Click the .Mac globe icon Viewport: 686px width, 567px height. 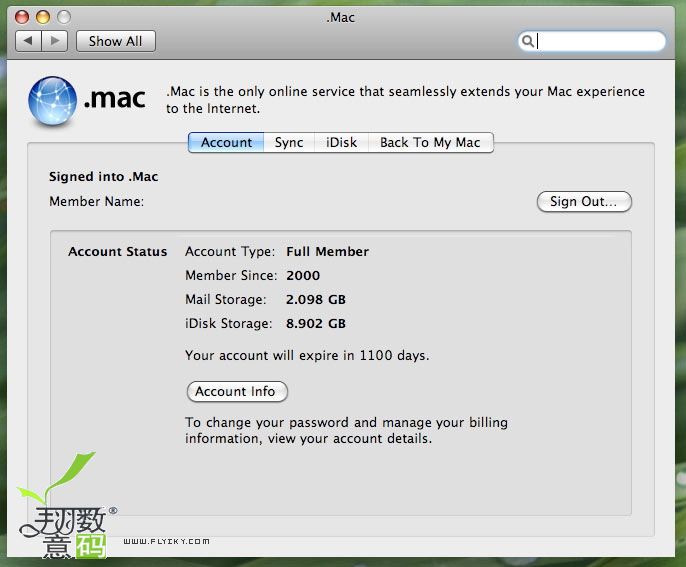pyautogui.click(x=52, y=101)
